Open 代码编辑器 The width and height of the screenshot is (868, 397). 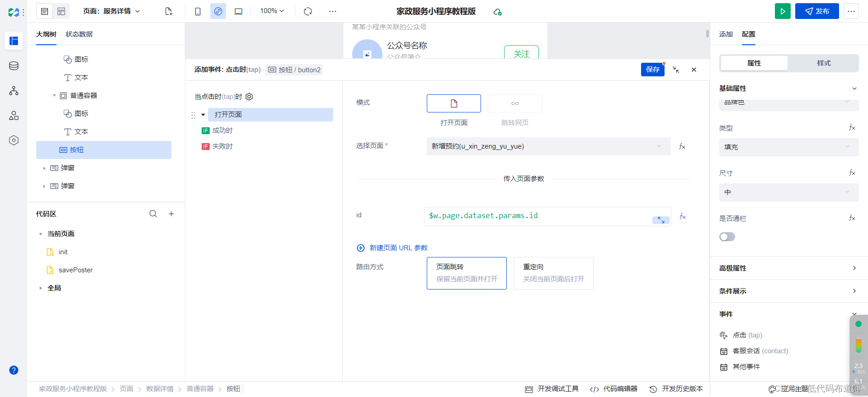(613, 389)
